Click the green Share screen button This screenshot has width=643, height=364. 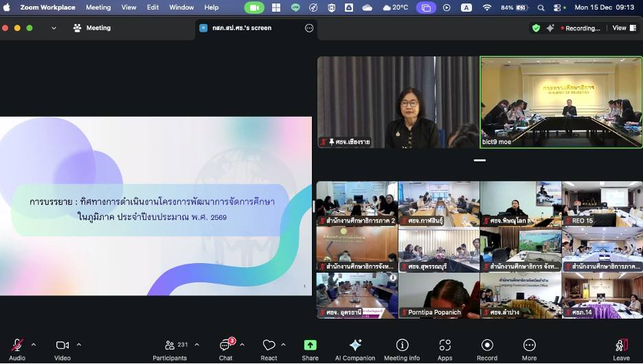310,345
